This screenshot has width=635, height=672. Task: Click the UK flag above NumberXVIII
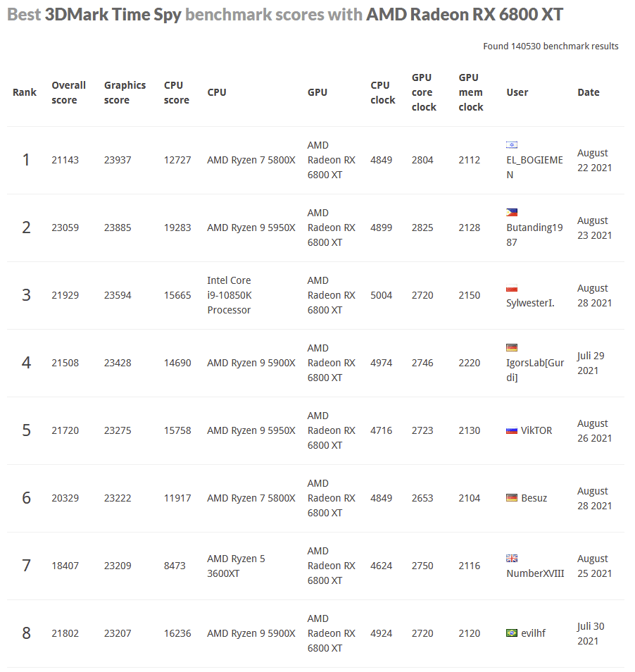[512, 559]
